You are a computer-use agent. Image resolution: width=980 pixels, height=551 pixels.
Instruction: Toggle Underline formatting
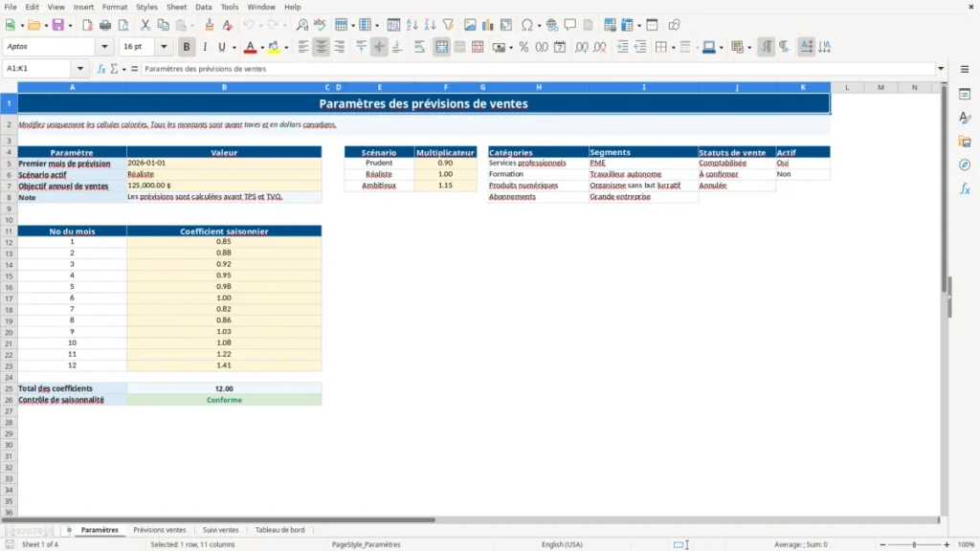tap(221, 47)
